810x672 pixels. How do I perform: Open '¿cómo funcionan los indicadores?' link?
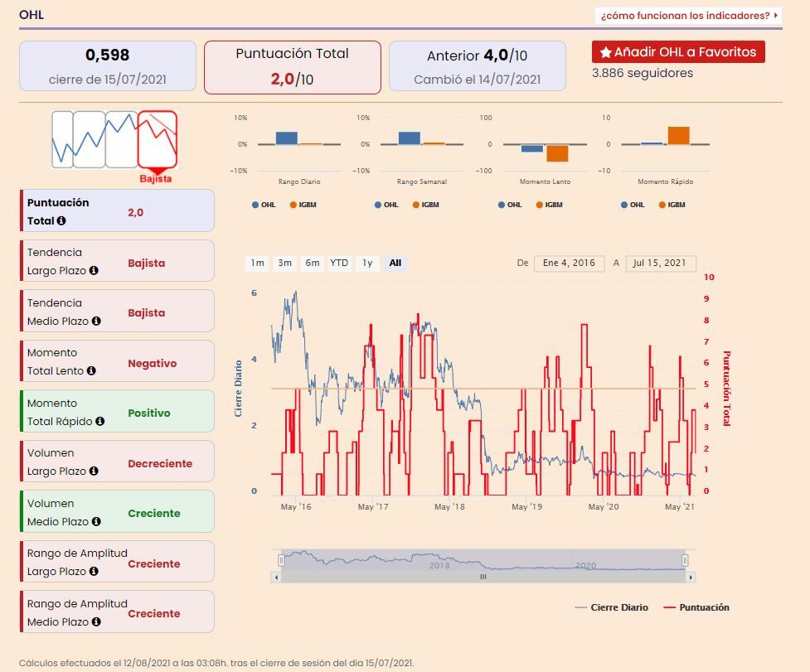[x=688, y=16]
